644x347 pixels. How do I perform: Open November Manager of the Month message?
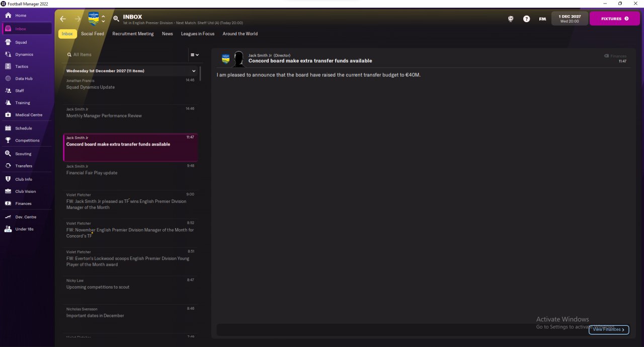[x=130, y=233]
